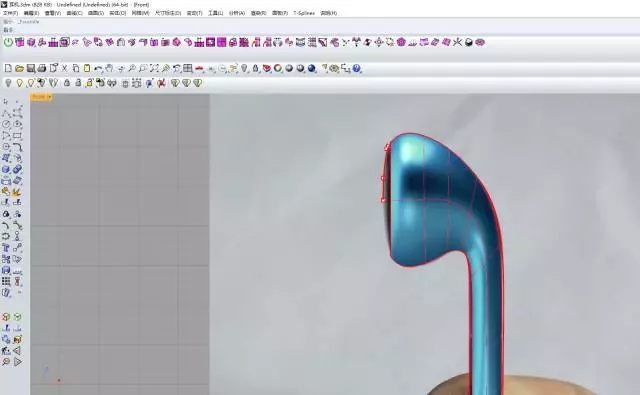
Task: Open the 曲线(C) Curve menu
Action: 74,13
